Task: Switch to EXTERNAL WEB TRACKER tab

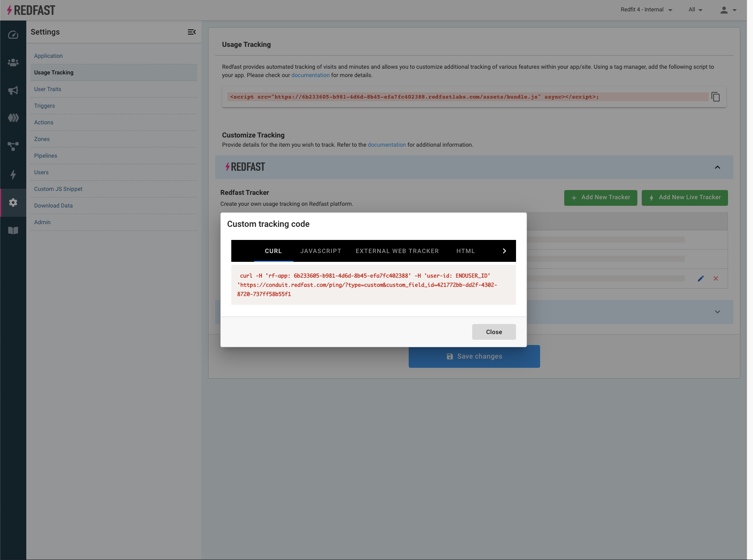Action: 397,251
